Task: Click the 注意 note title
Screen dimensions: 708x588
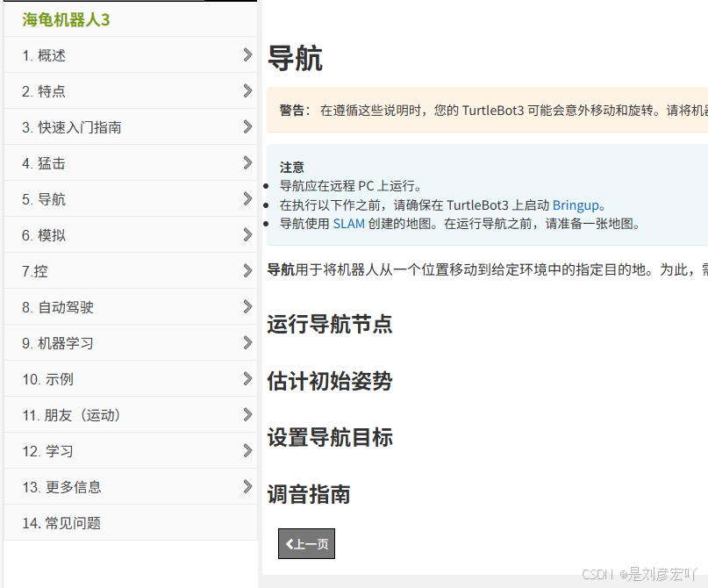Action: pos(291,168)
